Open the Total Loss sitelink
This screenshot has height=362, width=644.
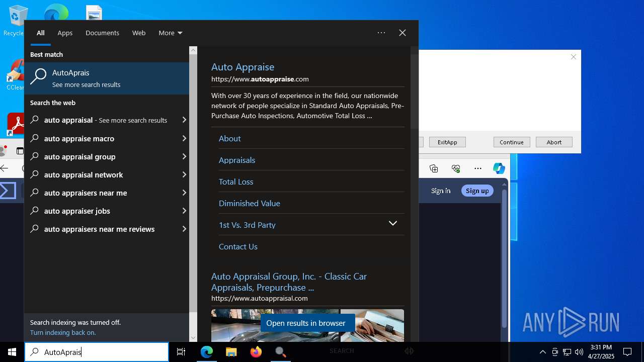click(236, 182)
